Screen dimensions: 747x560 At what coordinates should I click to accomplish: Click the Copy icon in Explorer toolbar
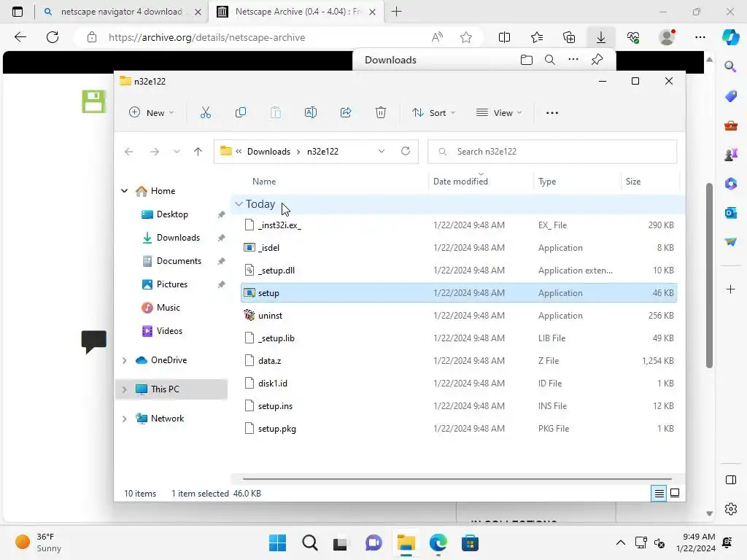(x=241, y=113)
